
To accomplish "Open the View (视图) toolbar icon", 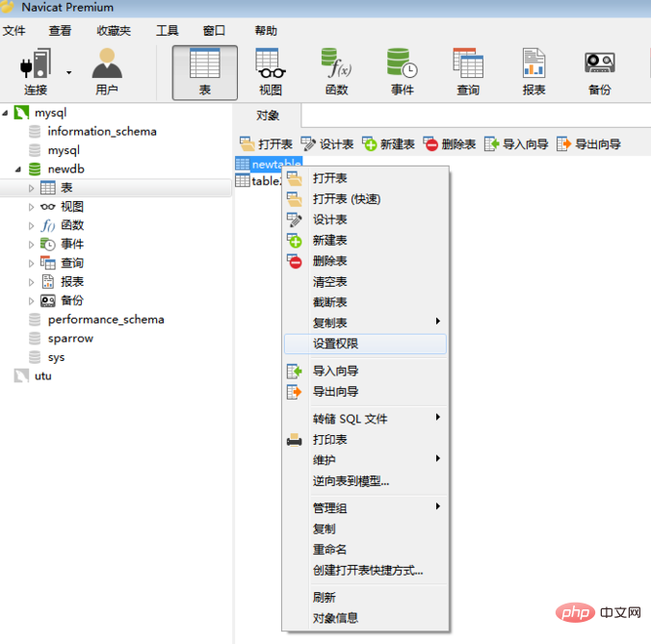I will (271, 72).
